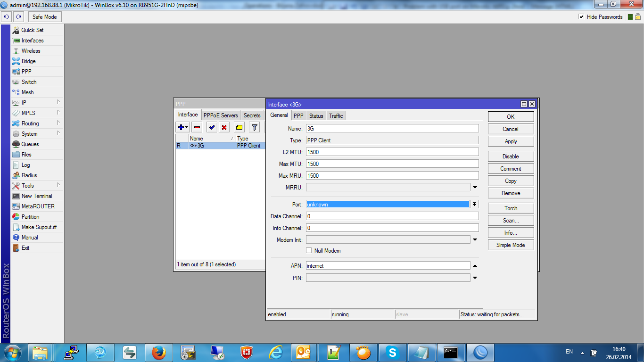Sort the list by Name column header

(212, 139)
